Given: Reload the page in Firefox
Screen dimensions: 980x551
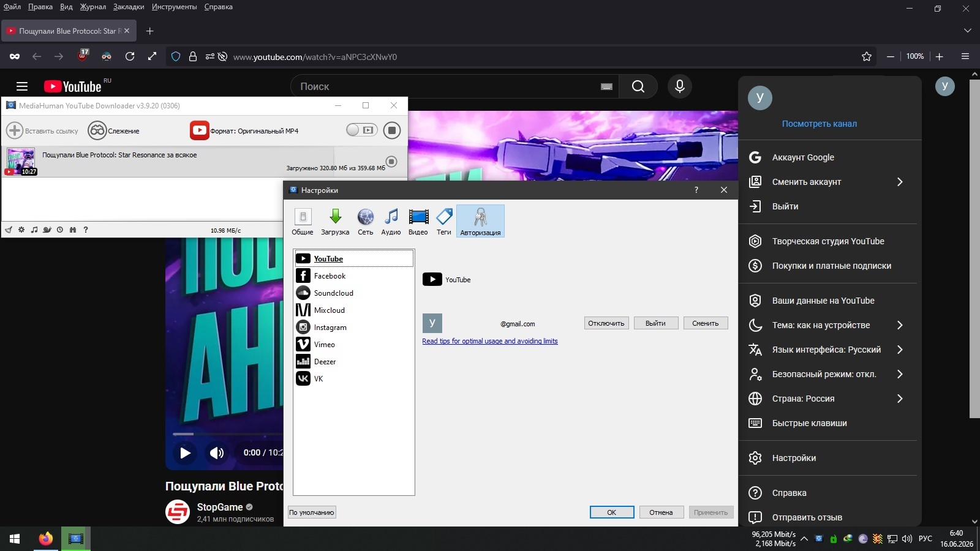Looking at the screenshot, I should click(130, 56).
